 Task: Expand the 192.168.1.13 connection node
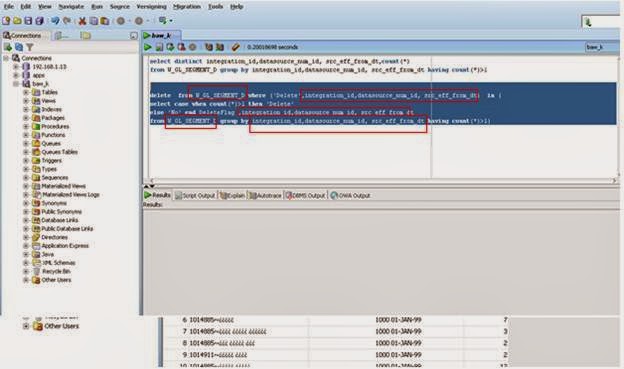pos(16,67)
